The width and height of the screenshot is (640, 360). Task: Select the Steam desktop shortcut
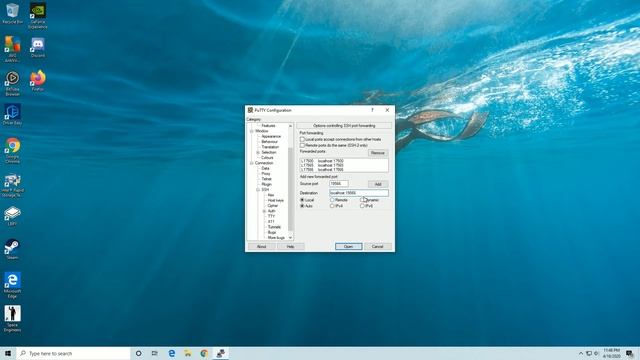(12, 249)
